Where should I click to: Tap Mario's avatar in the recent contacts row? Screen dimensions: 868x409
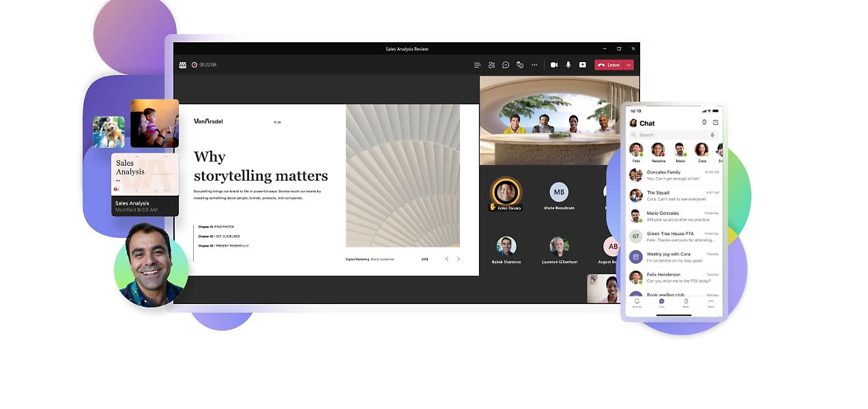pyautogui.click(x=680, y=149)
